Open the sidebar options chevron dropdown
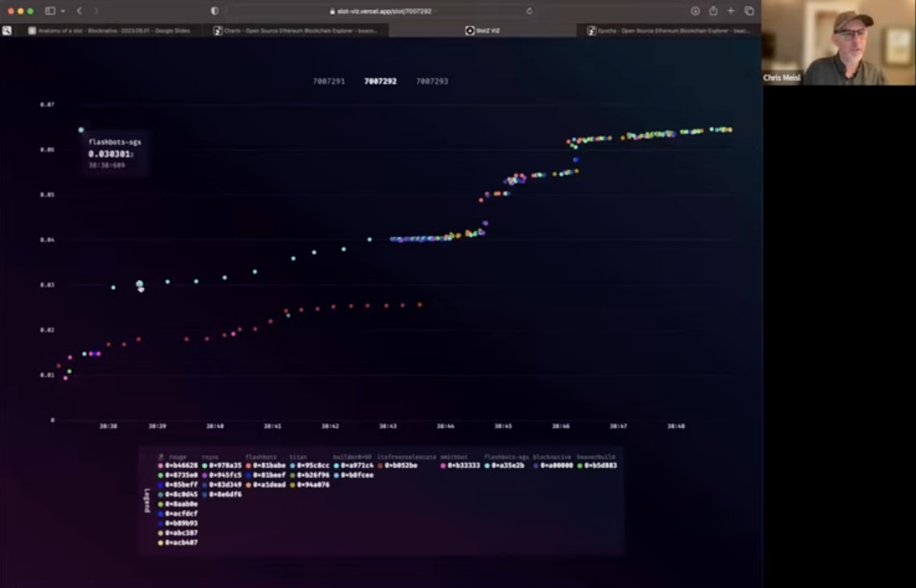This screenshot has width=916, height=588. coord(63,11)
